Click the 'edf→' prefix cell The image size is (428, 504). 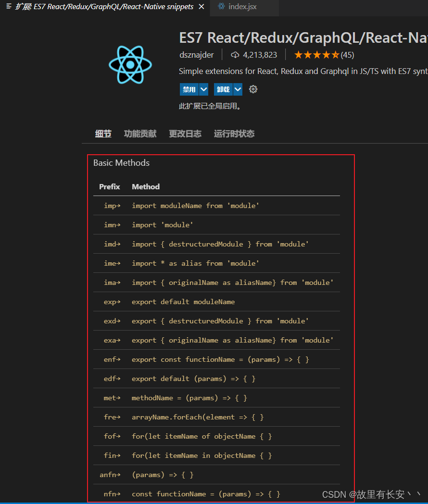coord(112,379)
